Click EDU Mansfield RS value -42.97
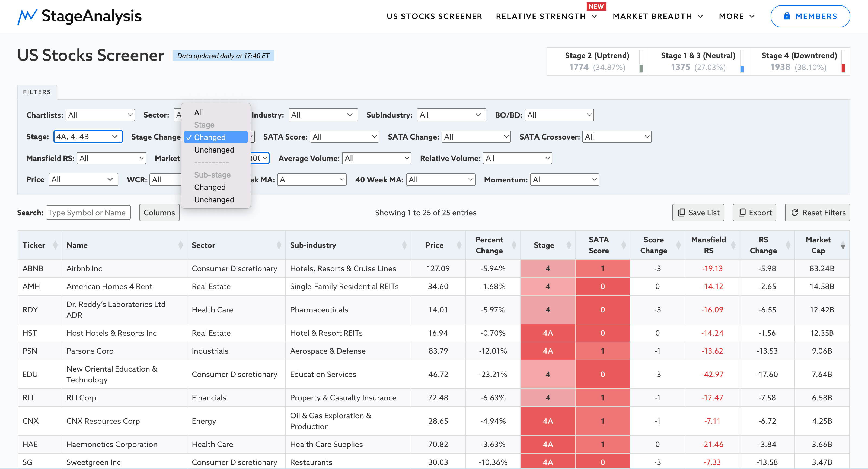This screenshot has height=469, width=868. tap(712, 374)
